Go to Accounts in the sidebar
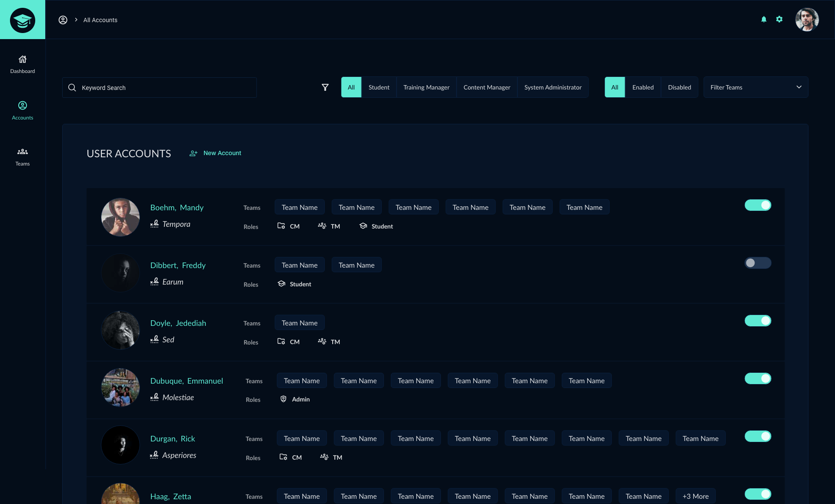 click(23, 111)
